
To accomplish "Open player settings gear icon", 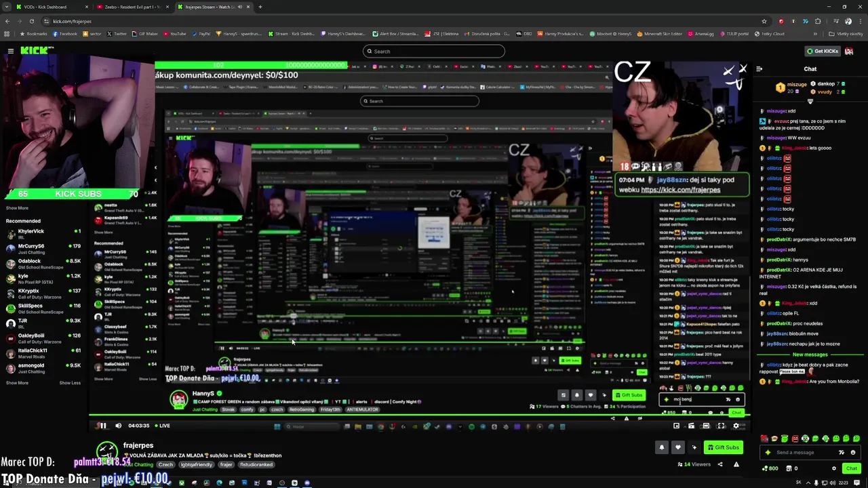I will (x=736, y=426).
